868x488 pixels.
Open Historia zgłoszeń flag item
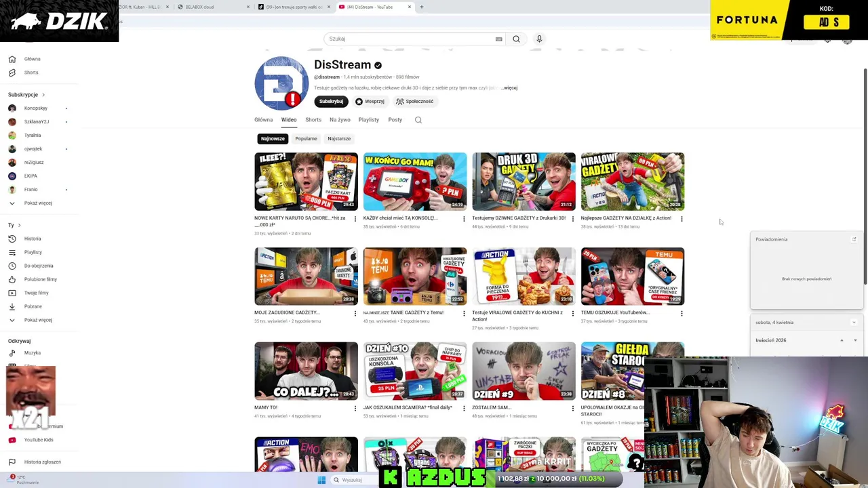(x=42, y=462)
